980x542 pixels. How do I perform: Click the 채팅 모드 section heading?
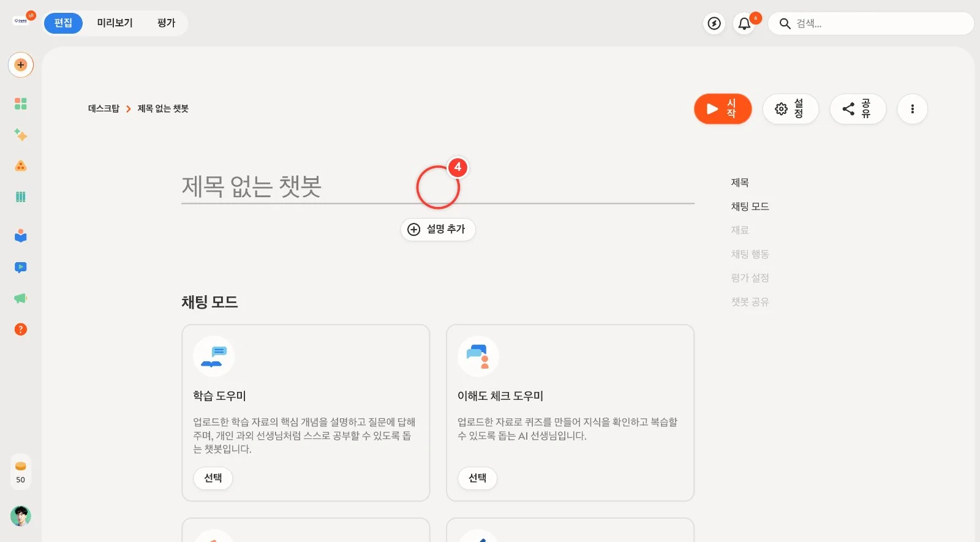[209, 302]
